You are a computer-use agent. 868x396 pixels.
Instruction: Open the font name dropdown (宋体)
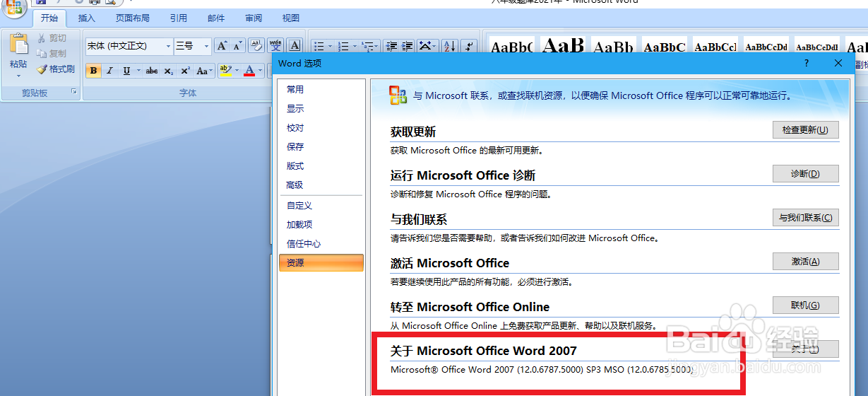(x=168, y=46)
